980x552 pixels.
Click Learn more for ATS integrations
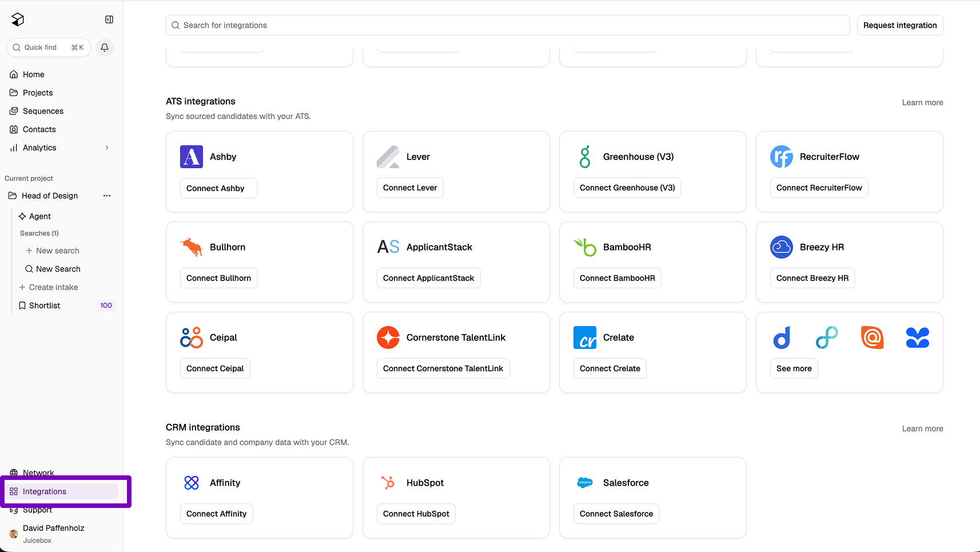[922, 102]
